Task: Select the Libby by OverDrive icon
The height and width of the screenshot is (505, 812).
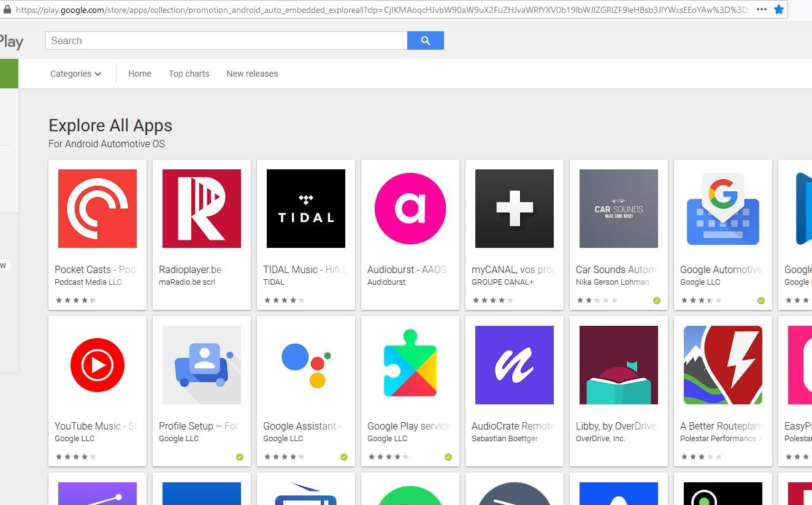Action: click(619, 365)
